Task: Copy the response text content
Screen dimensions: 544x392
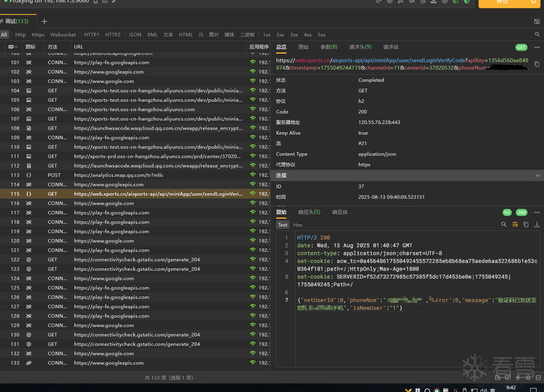Action: pos(526,225)
